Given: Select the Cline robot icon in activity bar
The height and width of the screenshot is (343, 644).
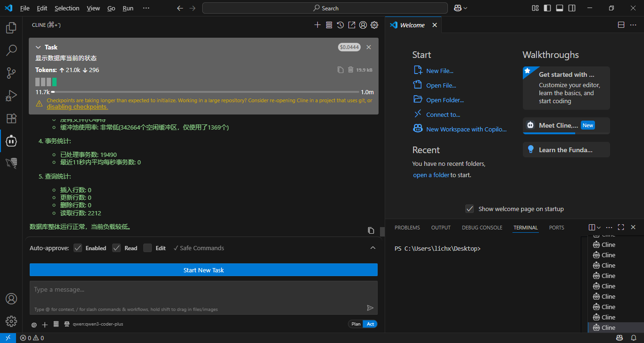Looking at the screenshot, I should point(11,141).
